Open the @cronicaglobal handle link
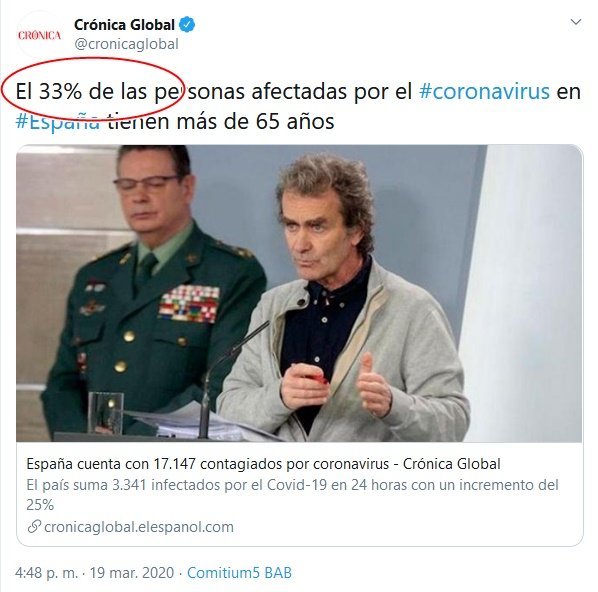This screenshot has height=592, width=598. click(126, 44)
